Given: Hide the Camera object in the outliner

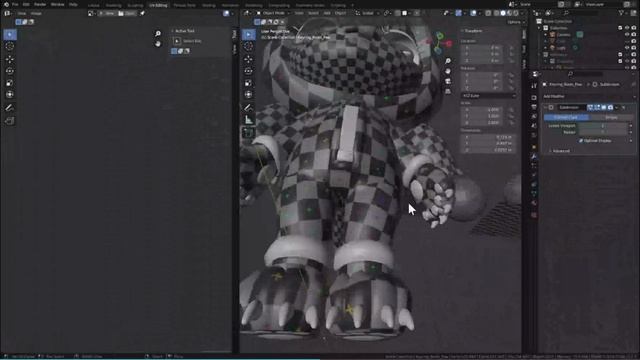Looking at the screenshot, I should [x=627, y=35].
